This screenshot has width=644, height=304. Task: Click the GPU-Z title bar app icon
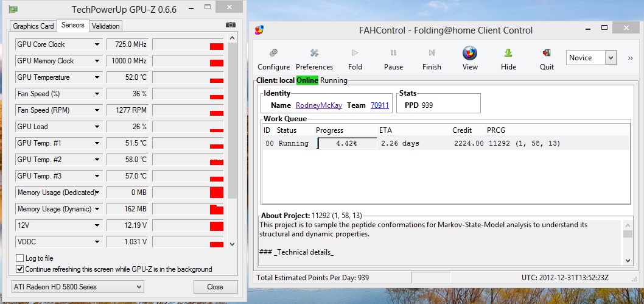click(13, 9)
